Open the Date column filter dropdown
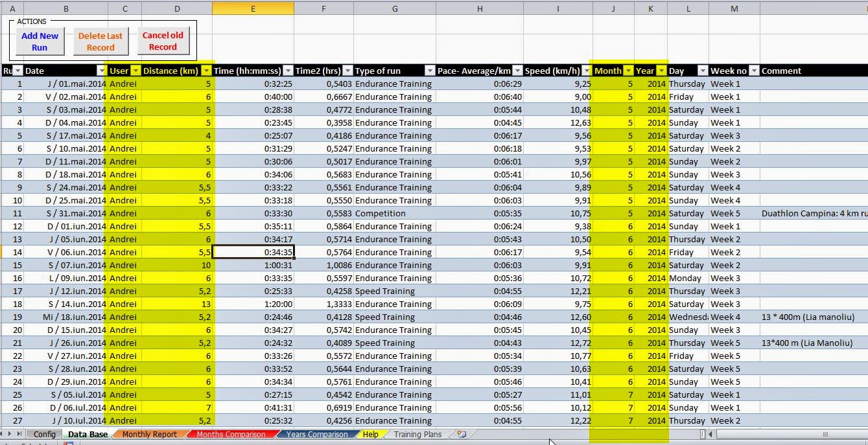 pyautogui.click(x=101, y=71)
